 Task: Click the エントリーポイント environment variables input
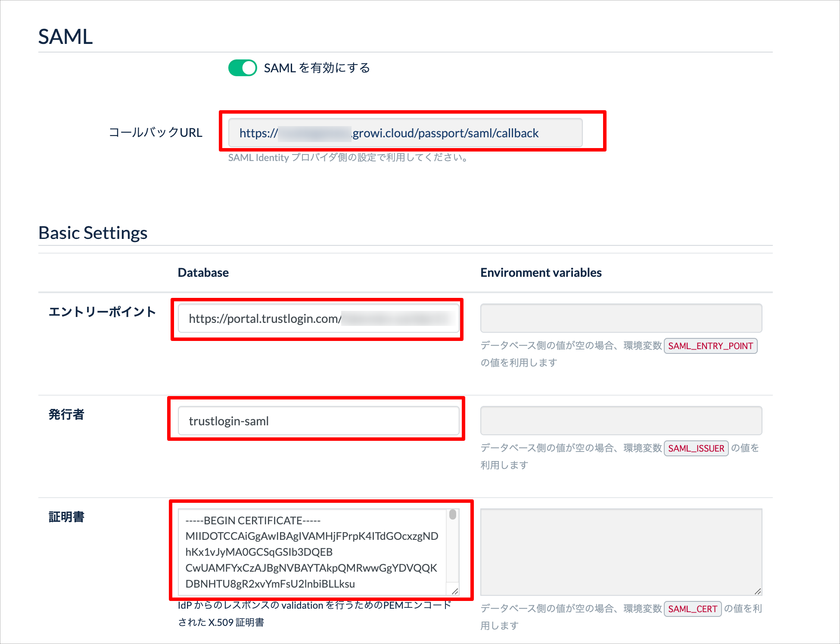(x=621, y=318)
